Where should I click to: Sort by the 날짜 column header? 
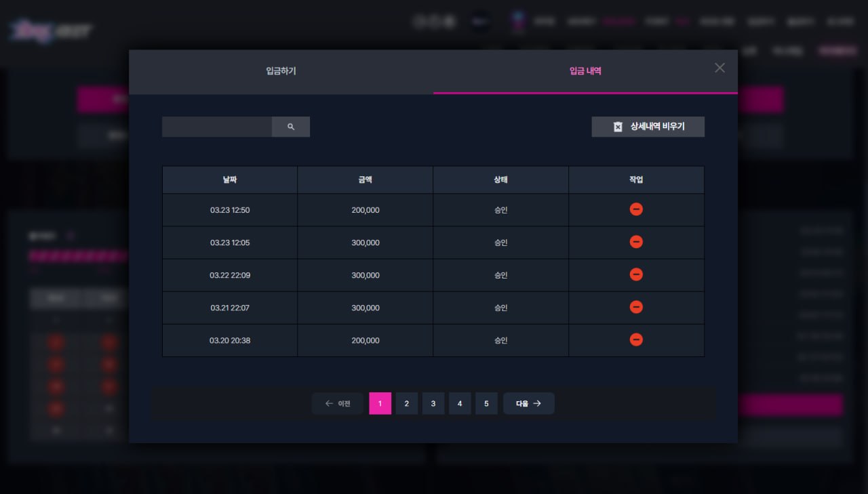[230, 180]
